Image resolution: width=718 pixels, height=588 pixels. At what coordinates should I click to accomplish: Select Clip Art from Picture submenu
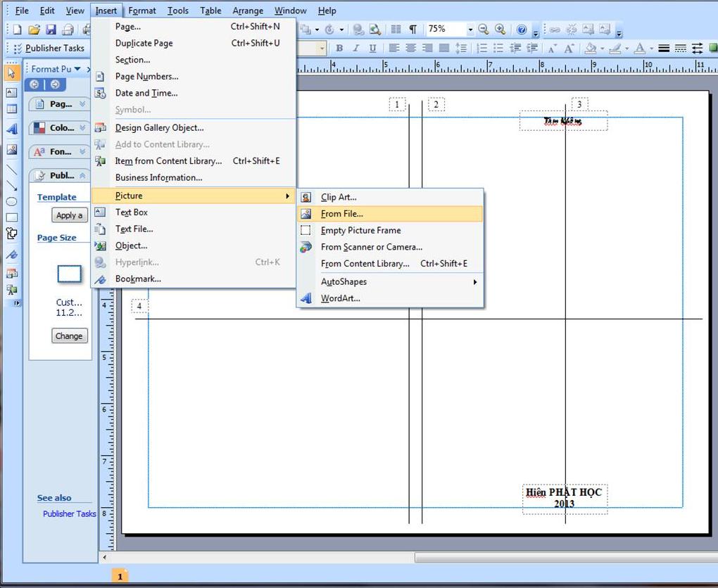pos(390,197)
